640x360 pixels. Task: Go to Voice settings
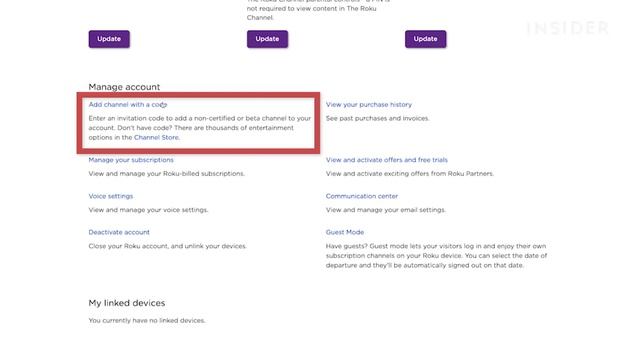[111, 196]
